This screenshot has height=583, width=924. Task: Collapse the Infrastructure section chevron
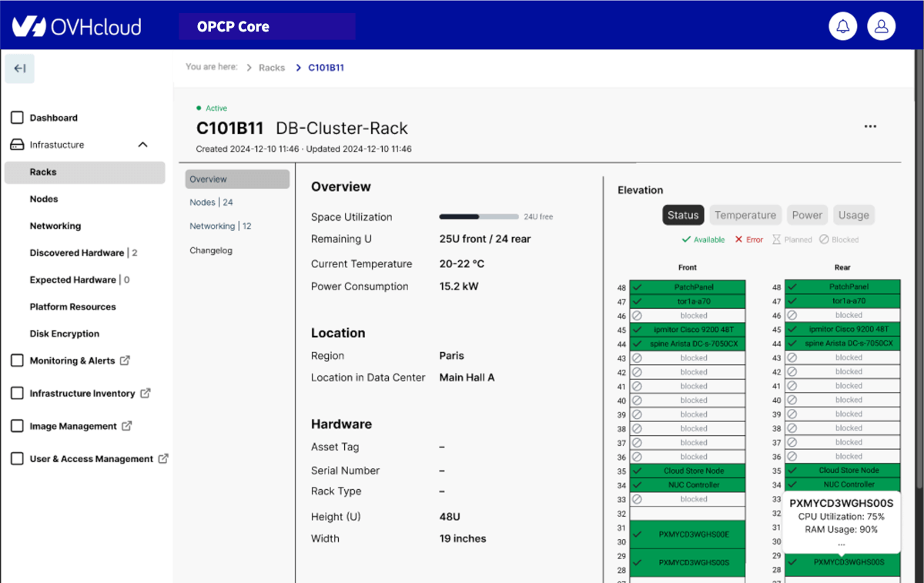[x=142, y=145]
